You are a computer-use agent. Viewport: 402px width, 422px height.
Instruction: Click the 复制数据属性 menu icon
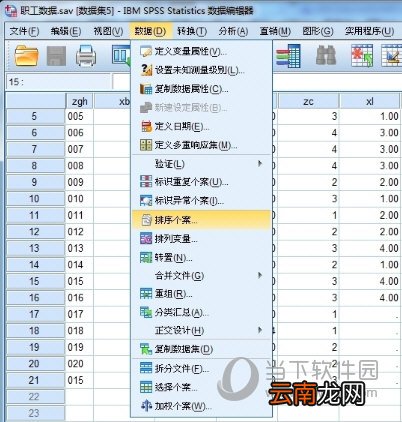pos(146,89)
